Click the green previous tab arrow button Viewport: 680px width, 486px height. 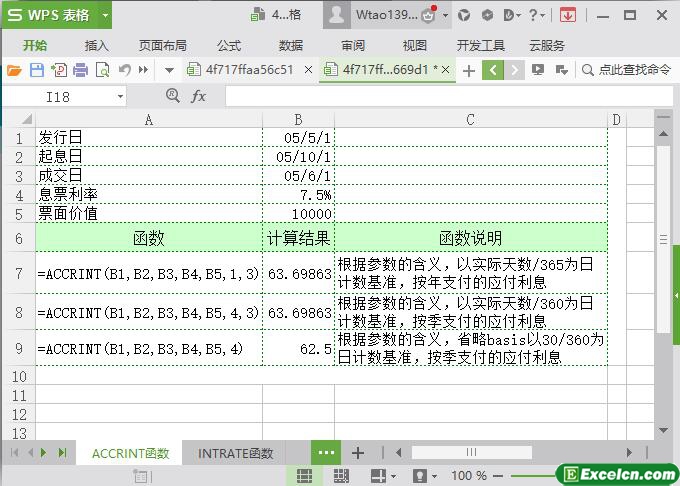tap(492, 70)
